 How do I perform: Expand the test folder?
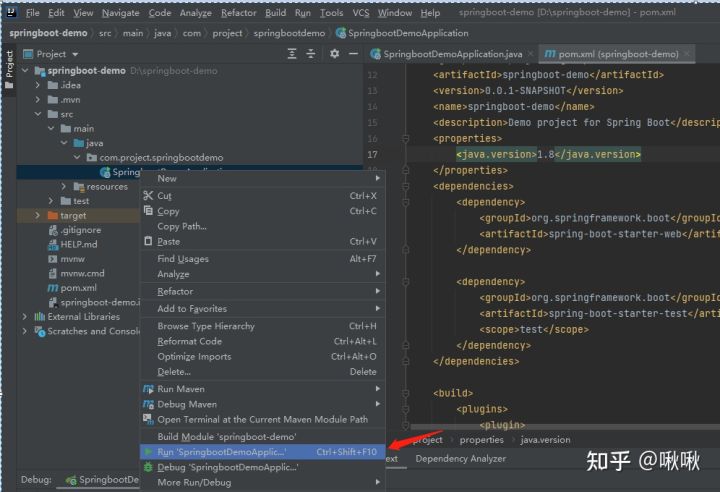[51, 201]
